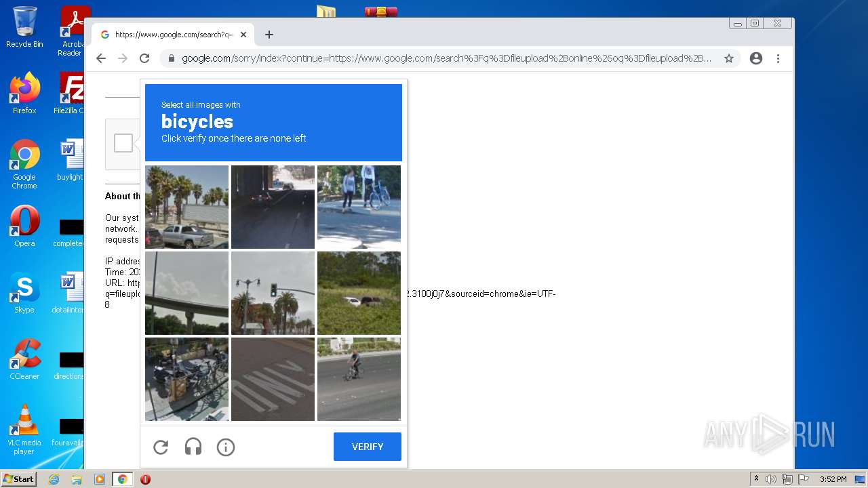Open the Windows Start menu

[x=18, y=479]
